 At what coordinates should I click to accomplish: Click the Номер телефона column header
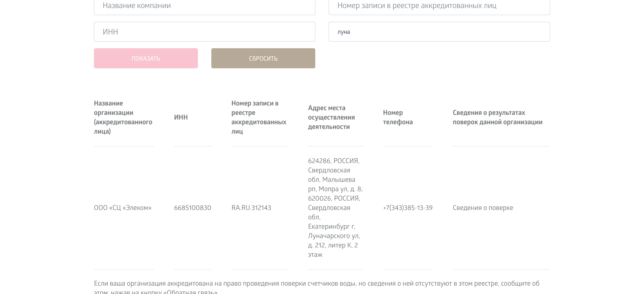coord(398,117)
